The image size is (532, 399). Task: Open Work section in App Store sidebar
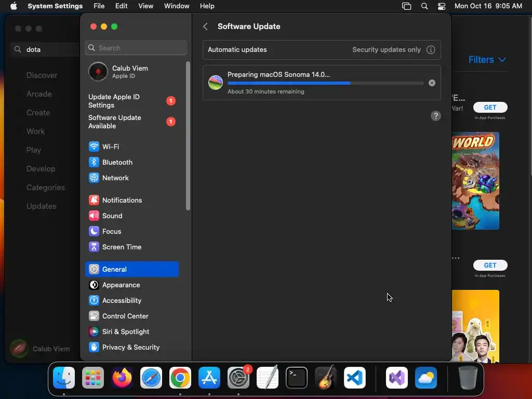pos(36,131)
